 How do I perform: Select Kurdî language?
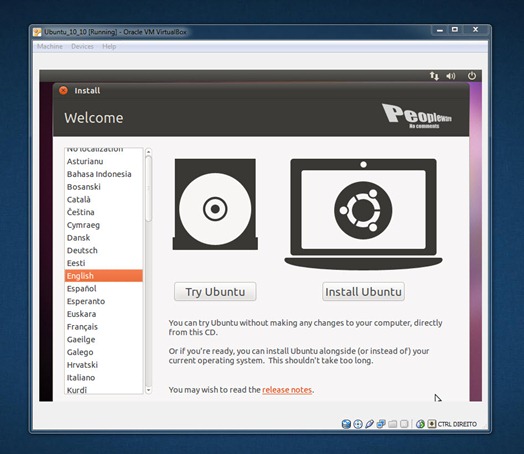(x=104, y=390)
